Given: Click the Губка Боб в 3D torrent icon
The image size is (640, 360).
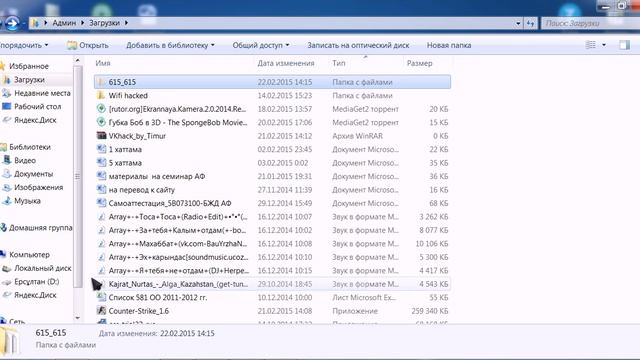Looking at the screenshot, I should 101,122.
